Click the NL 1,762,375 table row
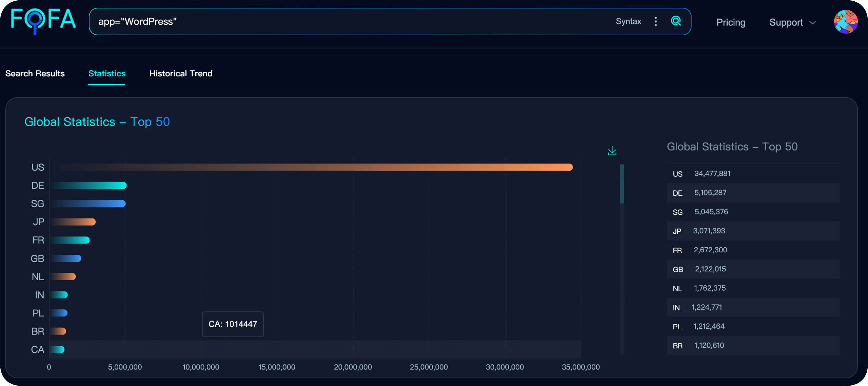 tap(753, 288)
